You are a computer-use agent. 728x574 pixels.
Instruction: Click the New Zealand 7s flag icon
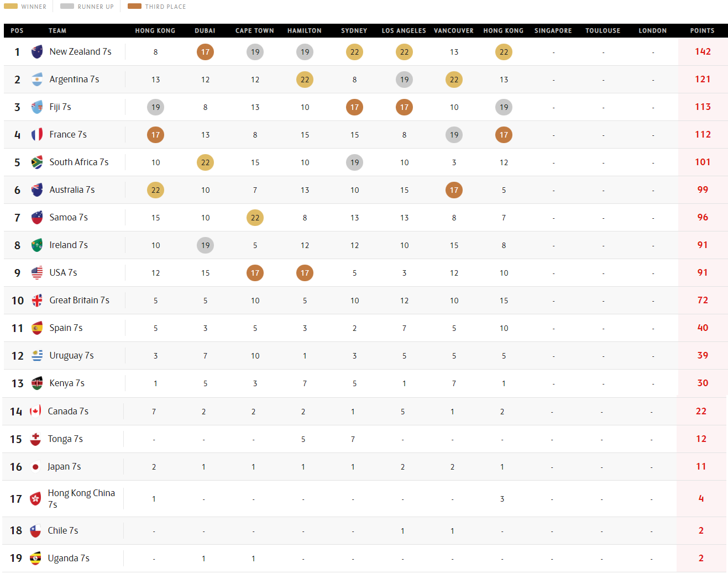click(37, 52)
